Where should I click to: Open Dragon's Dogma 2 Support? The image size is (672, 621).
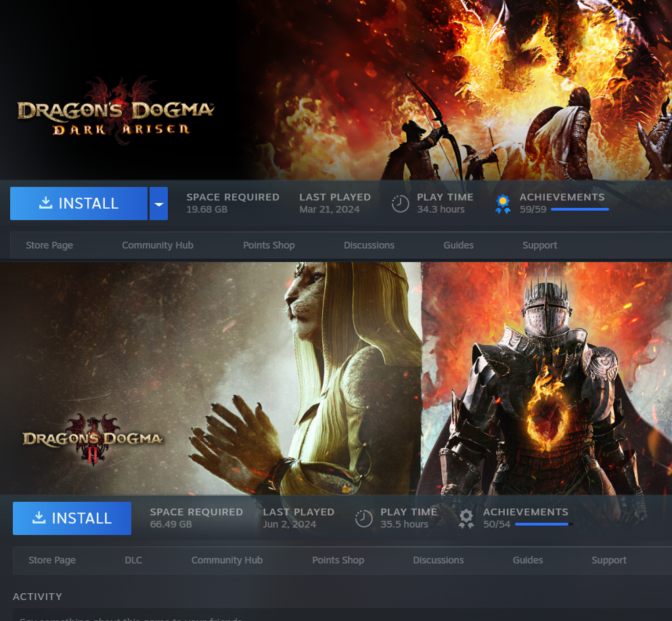[x=608, y=560]
